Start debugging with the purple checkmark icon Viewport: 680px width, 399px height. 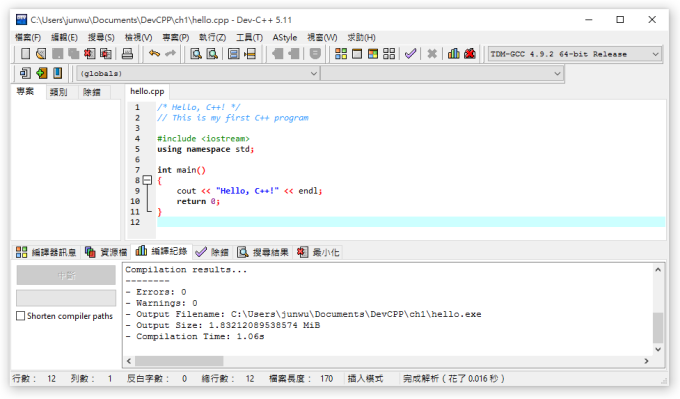click(x=410, y=54)
